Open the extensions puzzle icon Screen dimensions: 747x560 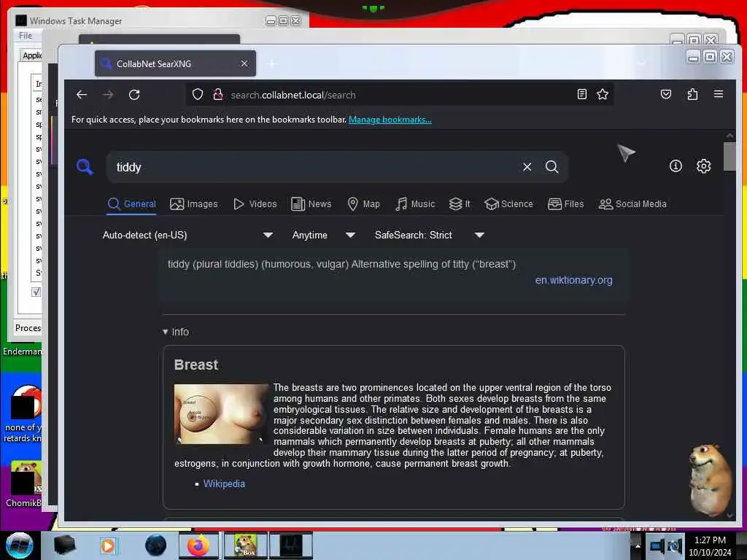[x=692, y=94]
